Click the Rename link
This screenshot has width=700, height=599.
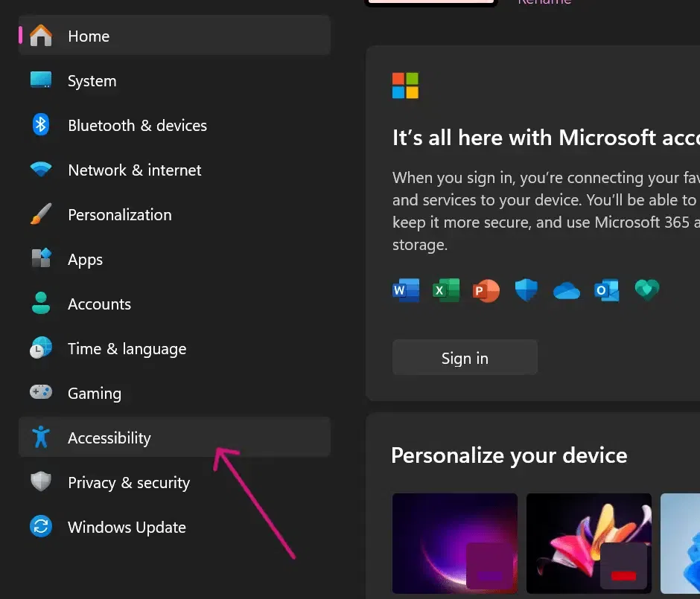544,3
